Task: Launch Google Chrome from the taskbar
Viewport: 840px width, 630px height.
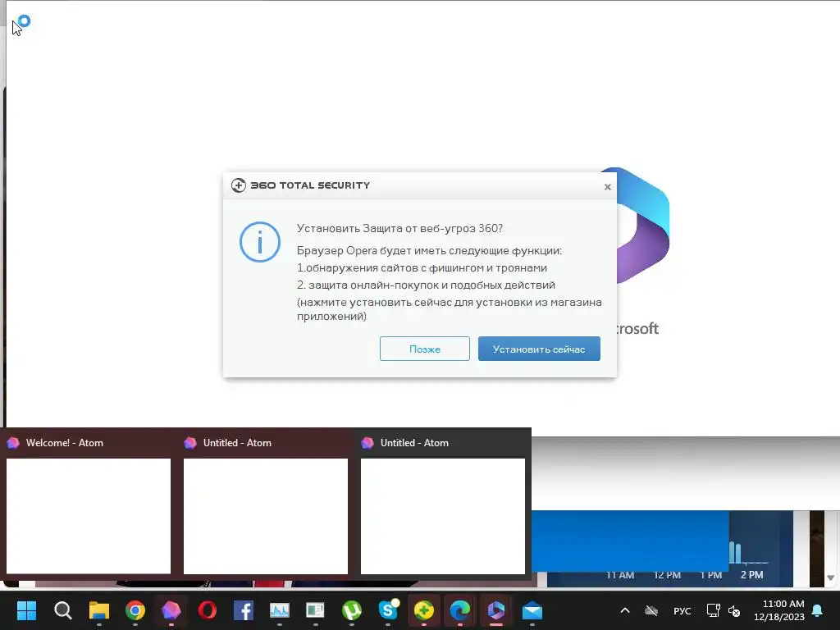Action: pos(135,610)
